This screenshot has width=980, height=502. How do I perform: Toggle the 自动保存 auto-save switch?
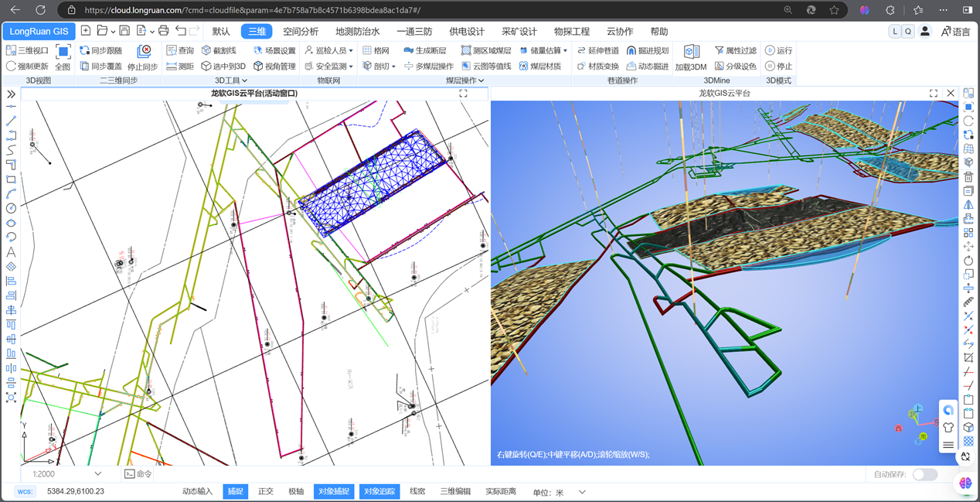(x=924, y=474)
